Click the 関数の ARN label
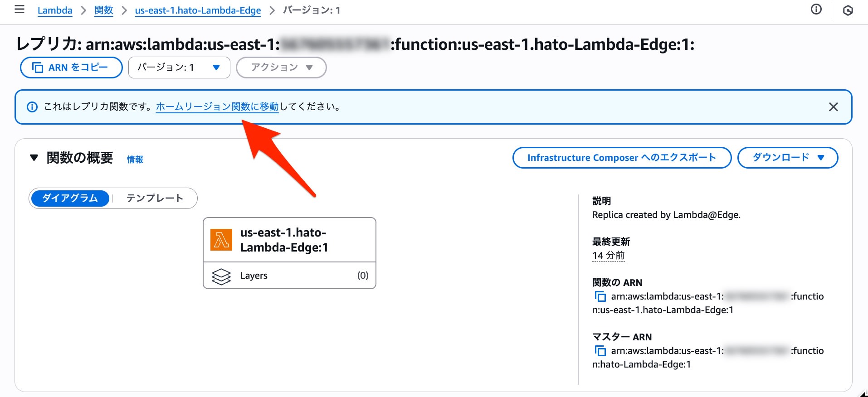This screenshot has height=397, width=868. [x=617, y=282]
